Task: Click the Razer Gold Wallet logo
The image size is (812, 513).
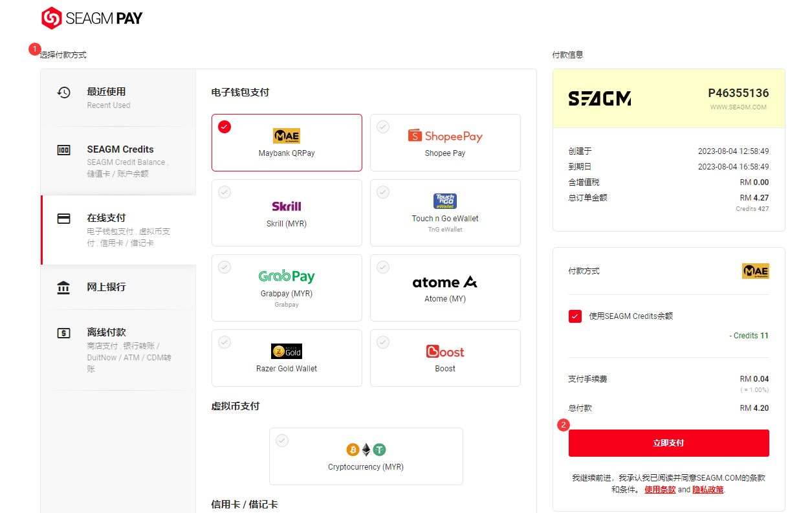Action: tap(287, 351)
